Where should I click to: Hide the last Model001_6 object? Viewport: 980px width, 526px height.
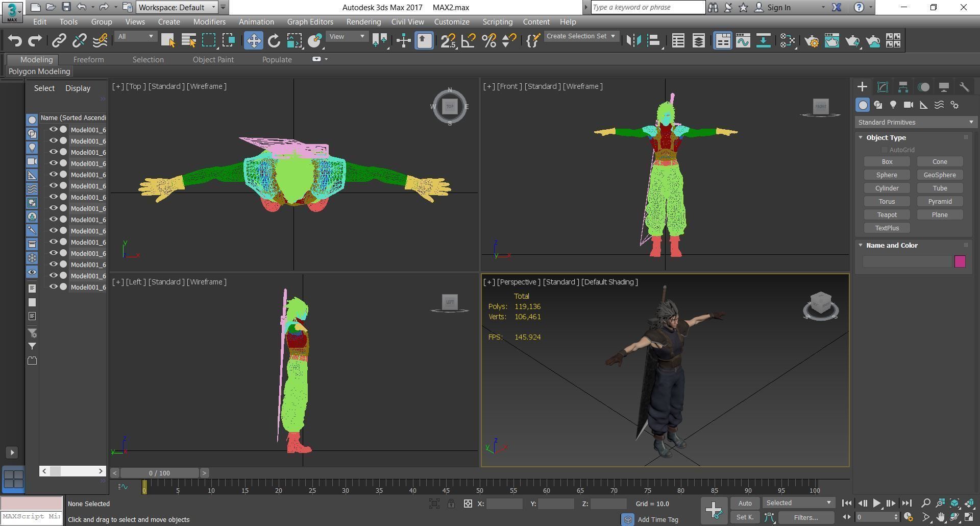click(x=53, y=287)
